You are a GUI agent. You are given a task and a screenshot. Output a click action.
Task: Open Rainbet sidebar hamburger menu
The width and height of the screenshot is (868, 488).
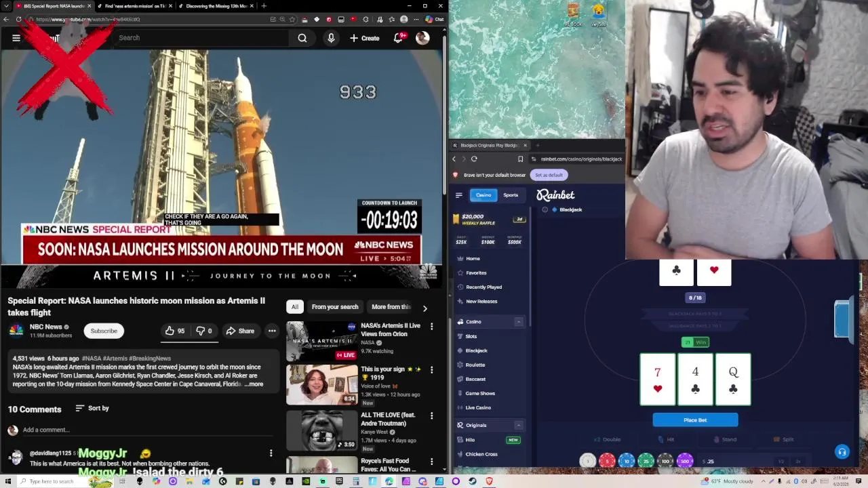pos(458,195)
